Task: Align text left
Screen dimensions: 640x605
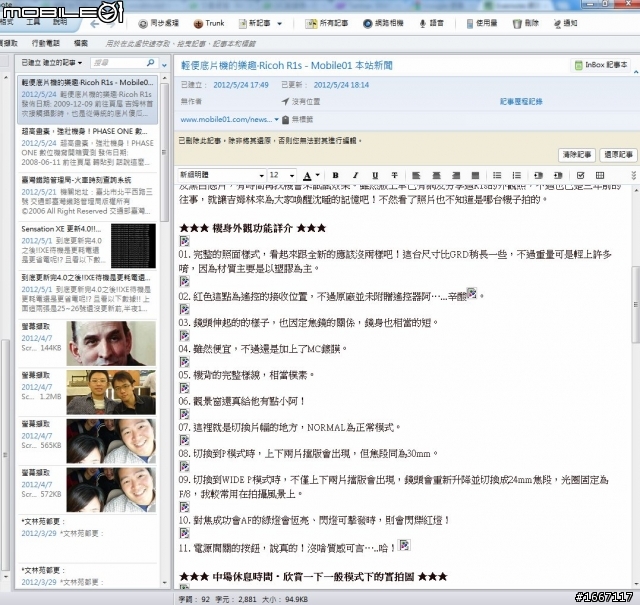Action: [416, 175]
